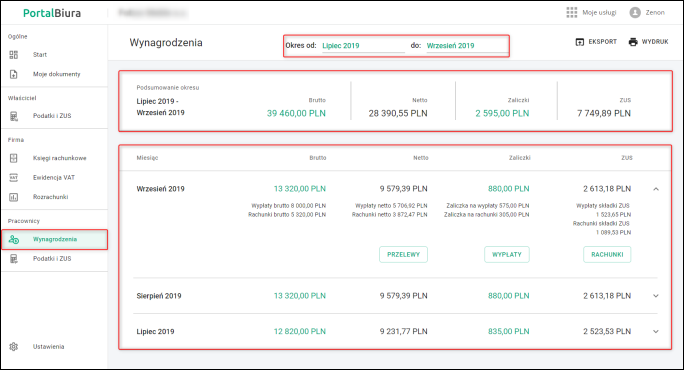
Task: Click summary ZUS value 7 749,89 PLN
Action: (x=604, y=113)
